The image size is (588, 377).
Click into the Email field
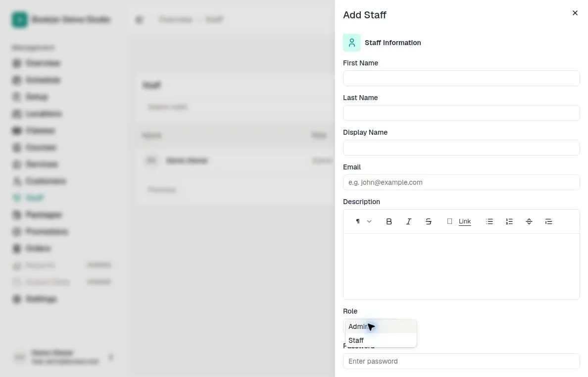[x=461, y=182]
